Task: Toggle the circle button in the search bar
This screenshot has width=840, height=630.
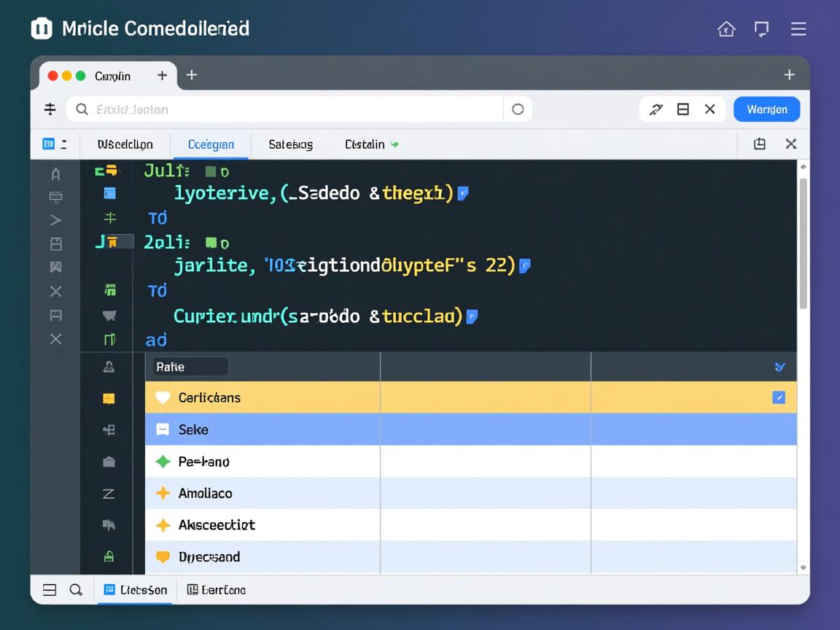Action: click(x=518, y=109)
